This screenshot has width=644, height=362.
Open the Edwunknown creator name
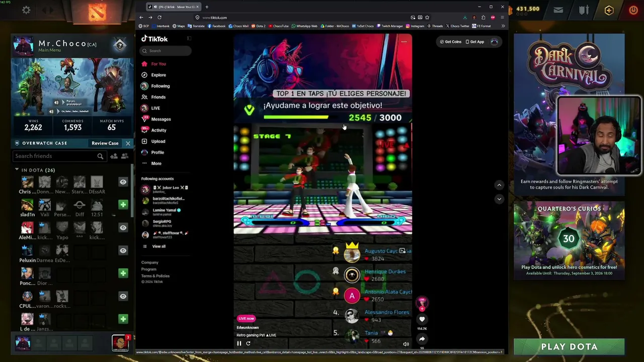[248, 328]
